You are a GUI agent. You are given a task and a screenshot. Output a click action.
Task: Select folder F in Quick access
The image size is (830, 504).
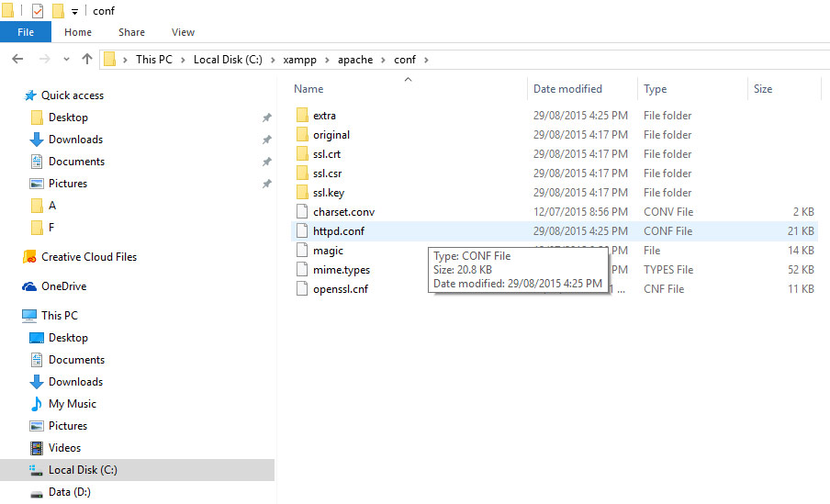point(51,228)
